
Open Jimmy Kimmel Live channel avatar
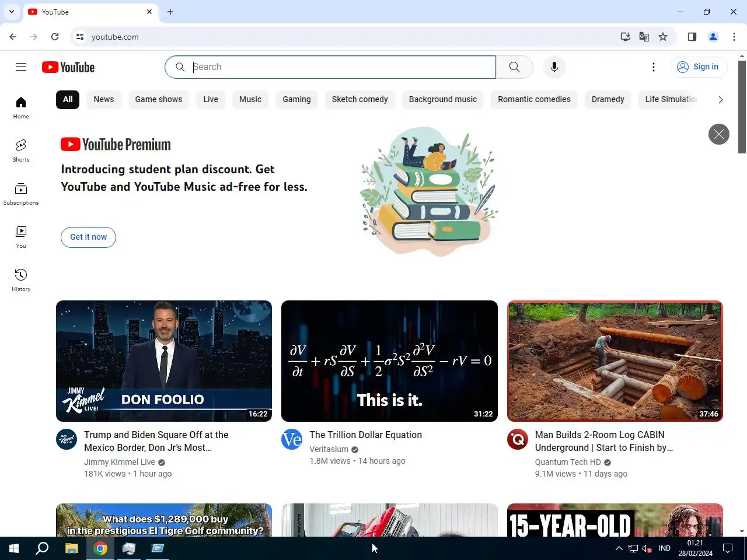click(67, 439)
